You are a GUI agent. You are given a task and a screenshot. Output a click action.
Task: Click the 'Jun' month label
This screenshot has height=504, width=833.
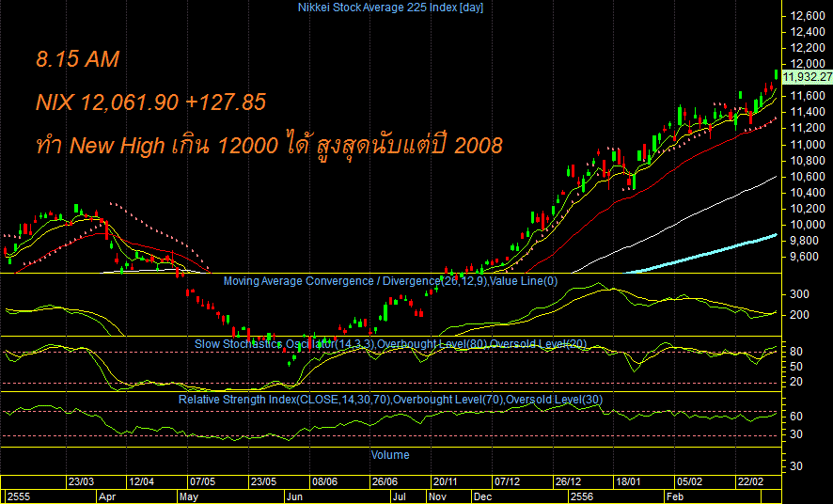(294, 496)
